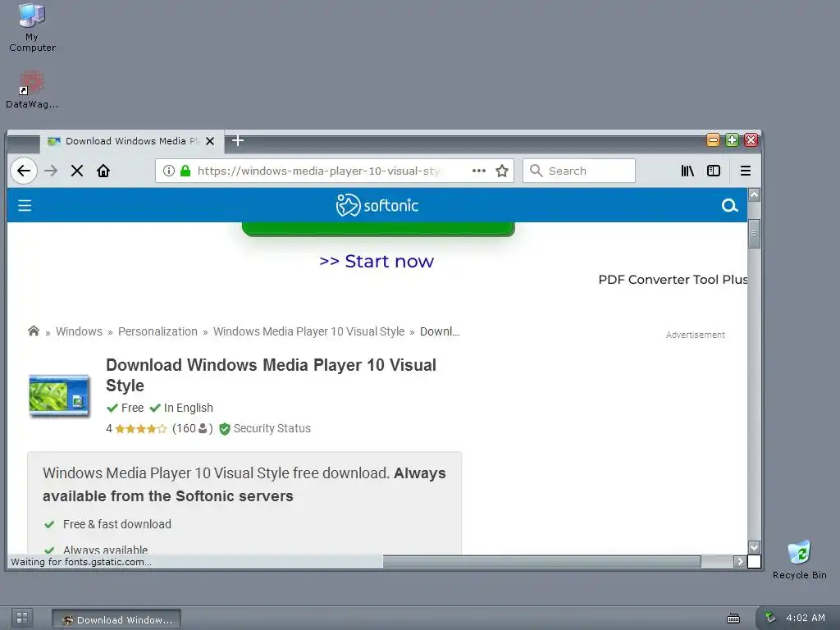Viewport: 840px width, 630px height.
Task: Open the Library bookshelf icon
Action: pyautogui.click(x=687, y=171)
